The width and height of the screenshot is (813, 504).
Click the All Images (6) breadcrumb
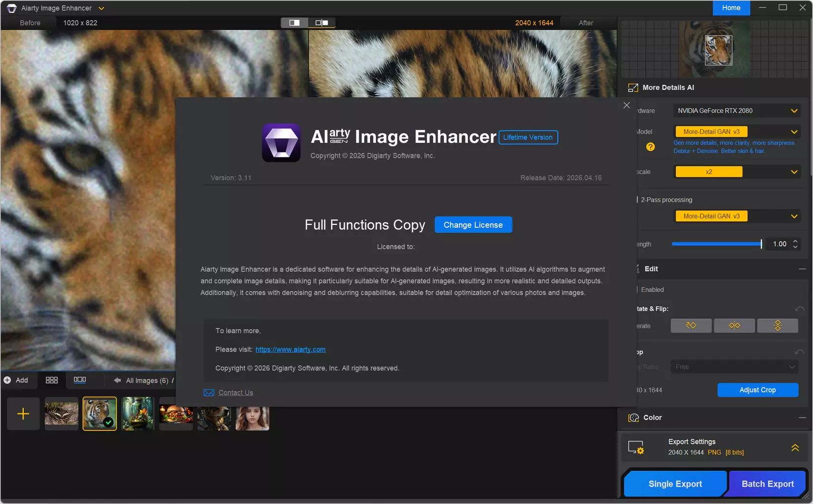click(x=147, y=380)
